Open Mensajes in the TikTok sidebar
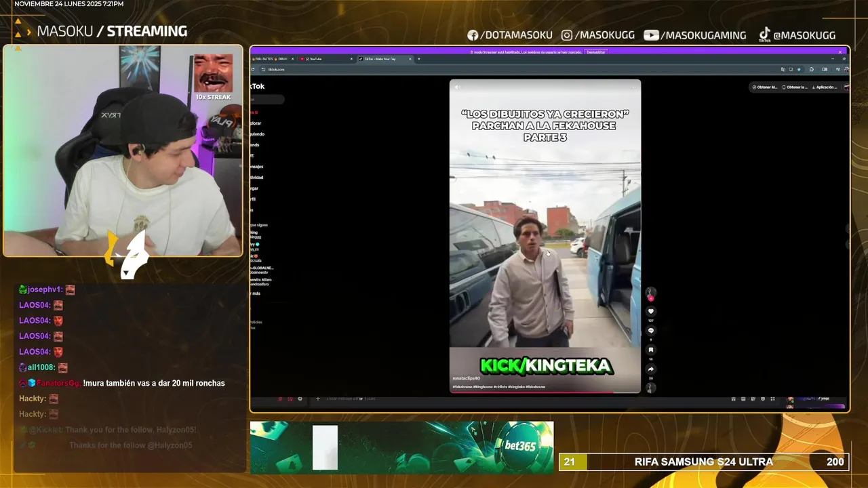868x488 pixels. pyautogui.click(x=256, y=167)
